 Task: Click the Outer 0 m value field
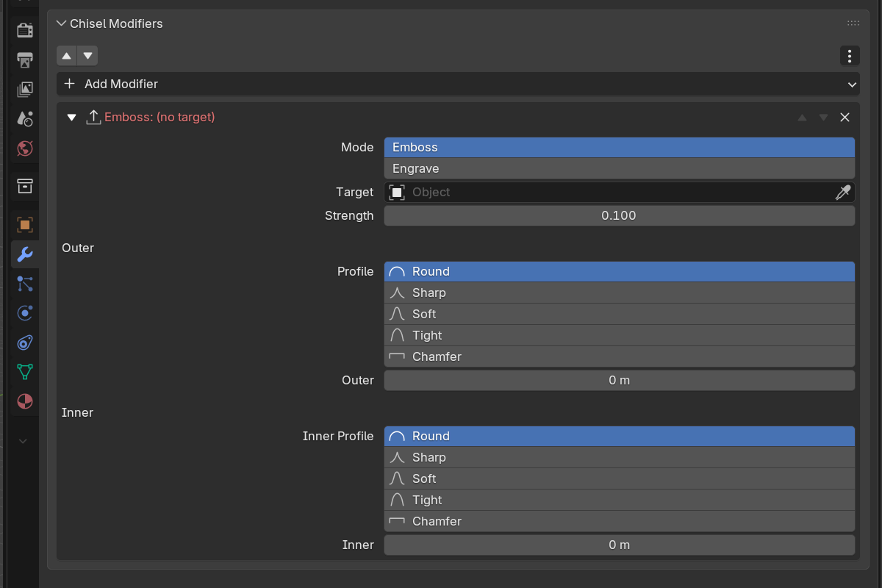tap(620, 380)
